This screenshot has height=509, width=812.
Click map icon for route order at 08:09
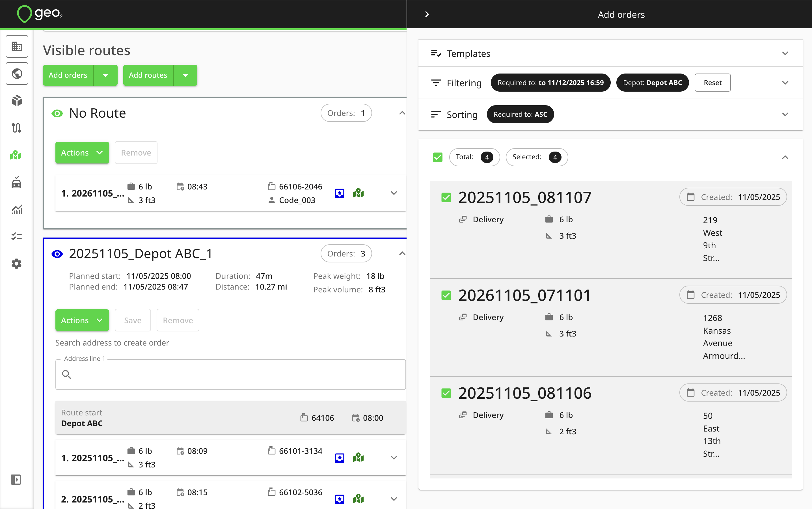pos(359,458)
